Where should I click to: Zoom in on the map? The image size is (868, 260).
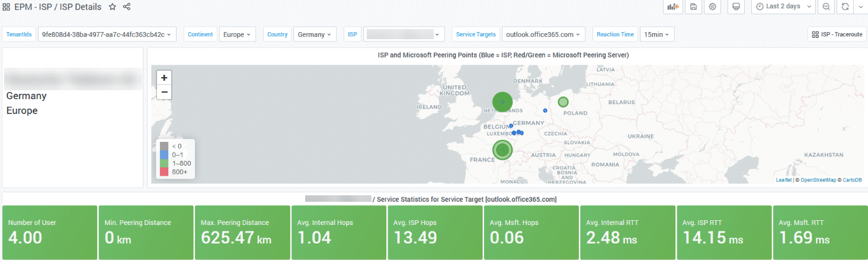(x=164, y=78)
